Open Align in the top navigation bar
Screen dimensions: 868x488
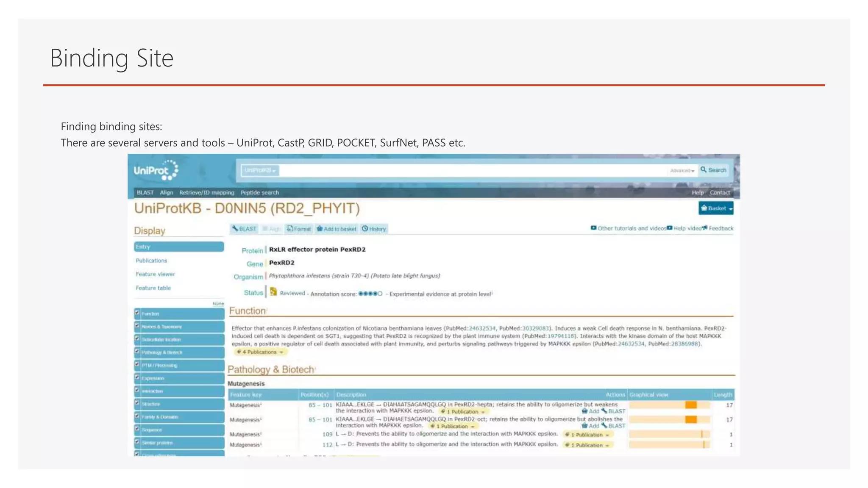[x=166, y=192]
